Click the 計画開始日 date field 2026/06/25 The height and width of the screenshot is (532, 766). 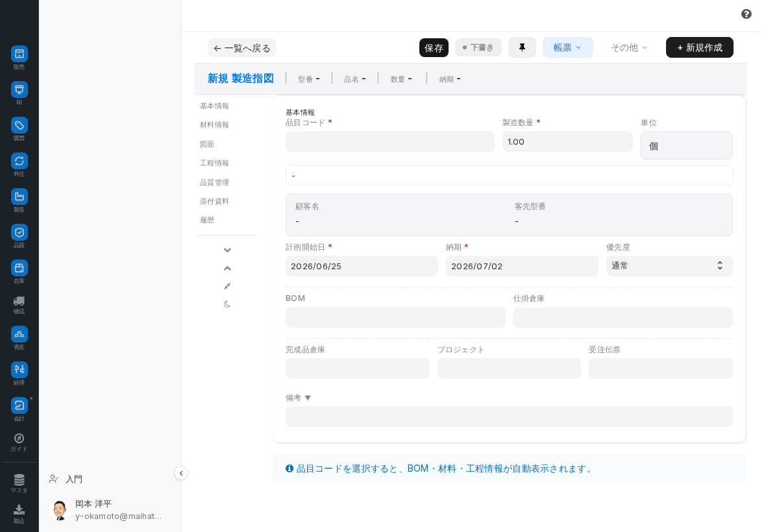362,266
